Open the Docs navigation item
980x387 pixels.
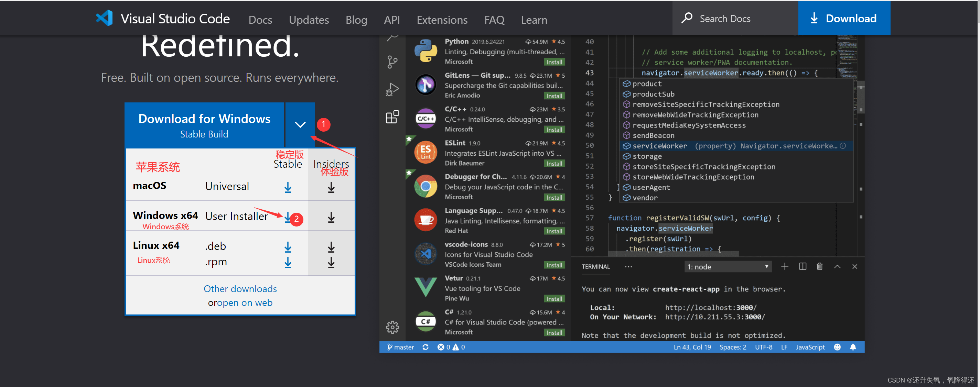coord(260,20)
